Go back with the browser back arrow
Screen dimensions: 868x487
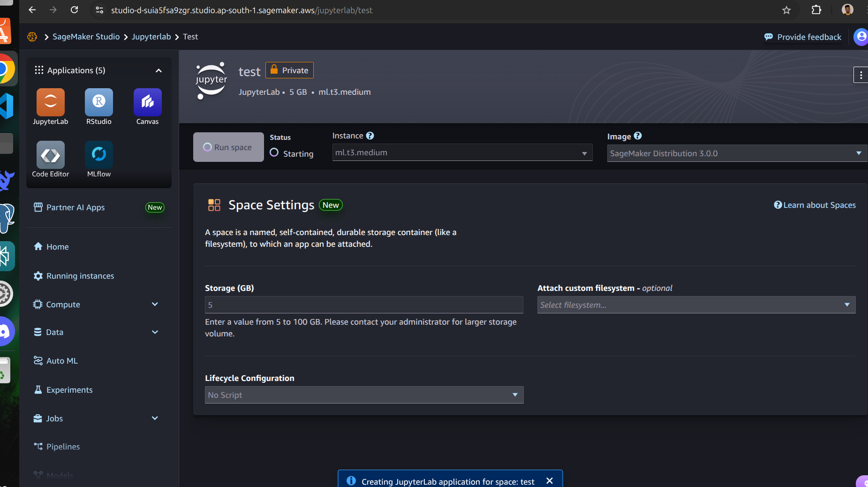[32, 10]
